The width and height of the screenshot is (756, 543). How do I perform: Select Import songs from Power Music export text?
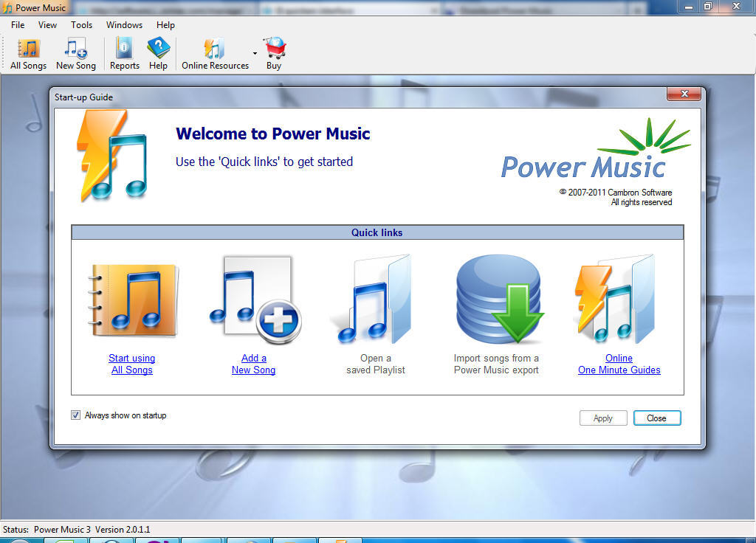click(496, 364)
